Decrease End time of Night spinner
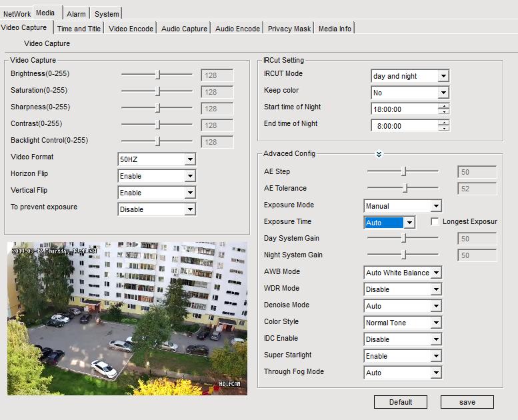The image size is (518, 420). 444,128
